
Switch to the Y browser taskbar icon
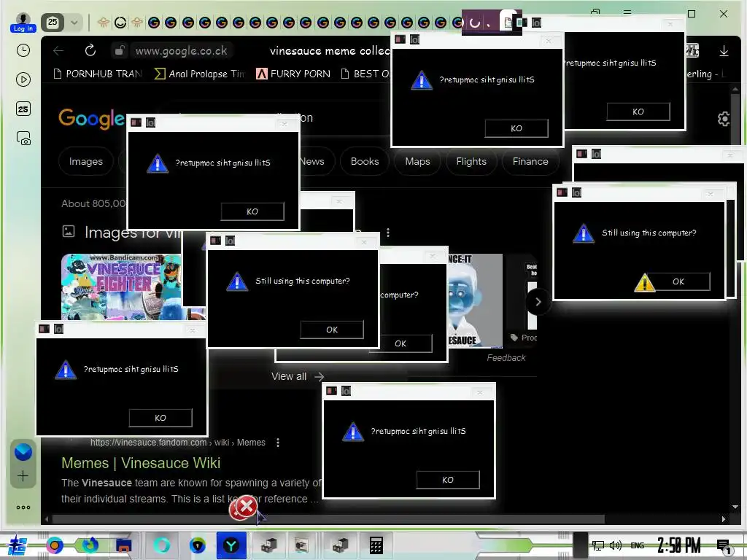(231, 545)
